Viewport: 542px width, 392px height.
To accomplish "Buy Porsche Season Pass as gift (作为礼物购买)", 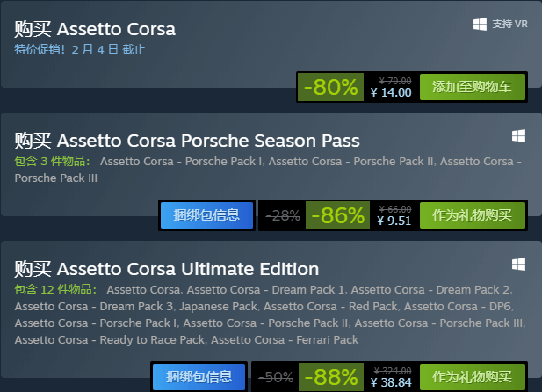I will click(473, 215).
